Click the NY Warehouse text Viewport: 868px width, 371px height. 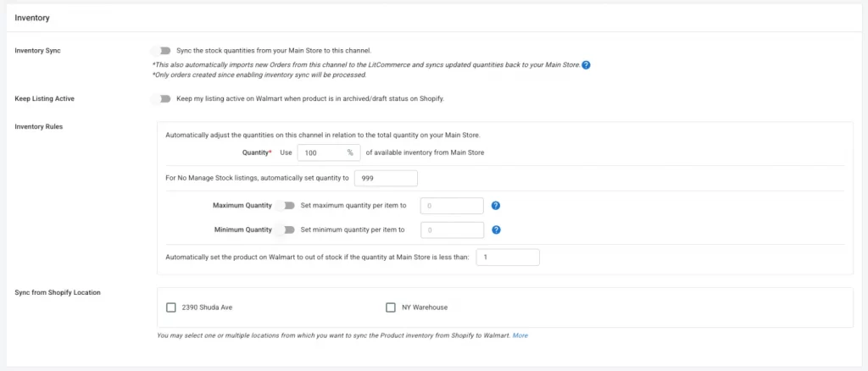(425, 307)
